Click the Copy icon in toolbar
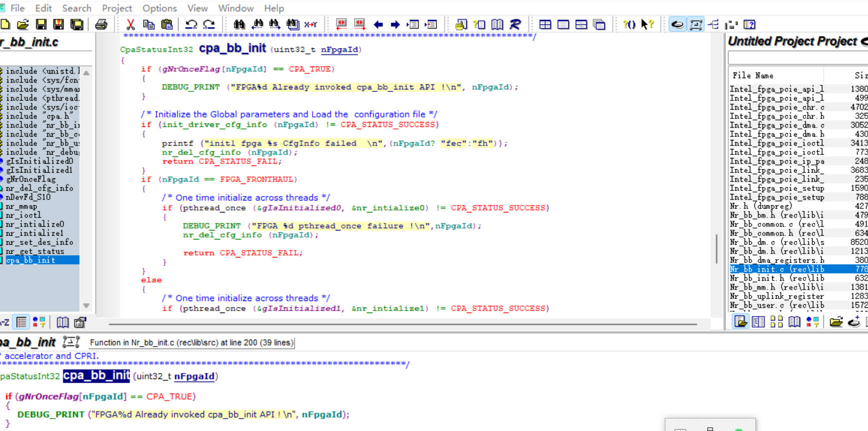 (149, 24)
